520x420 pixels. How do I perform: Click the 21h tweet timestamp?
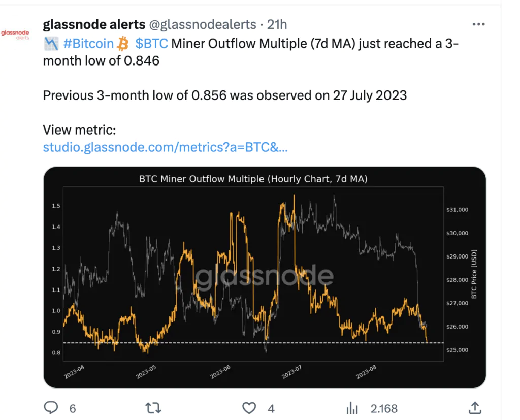click(x=277, y=24)
